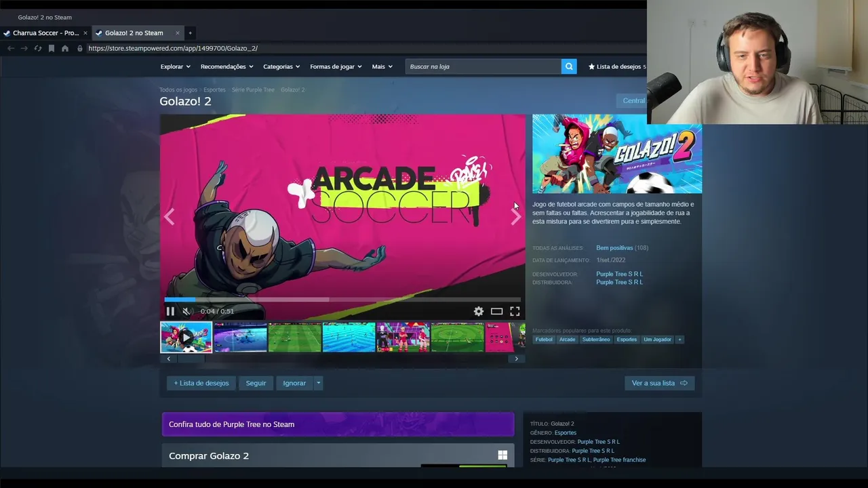This screenshot has height=488, width=868.
Task: Click Ver a sua lista button
Action: [x=659, y=383]
